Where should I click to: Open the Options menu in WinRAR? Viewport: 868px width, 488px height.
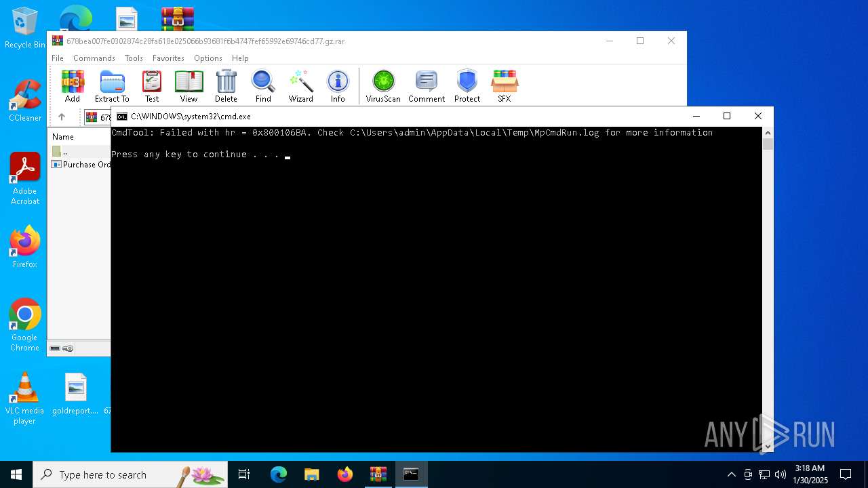(208, 58)
